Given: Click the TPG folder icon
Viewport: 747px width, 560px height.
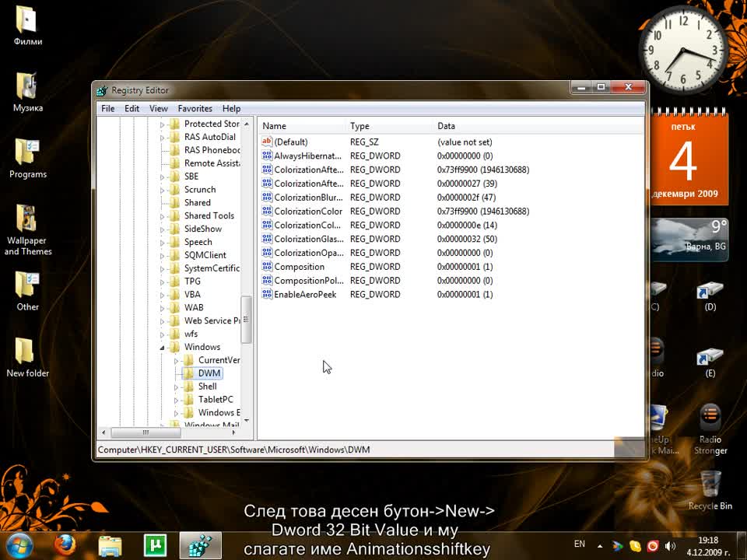Looking at the screenshot, I should (175, 282).
